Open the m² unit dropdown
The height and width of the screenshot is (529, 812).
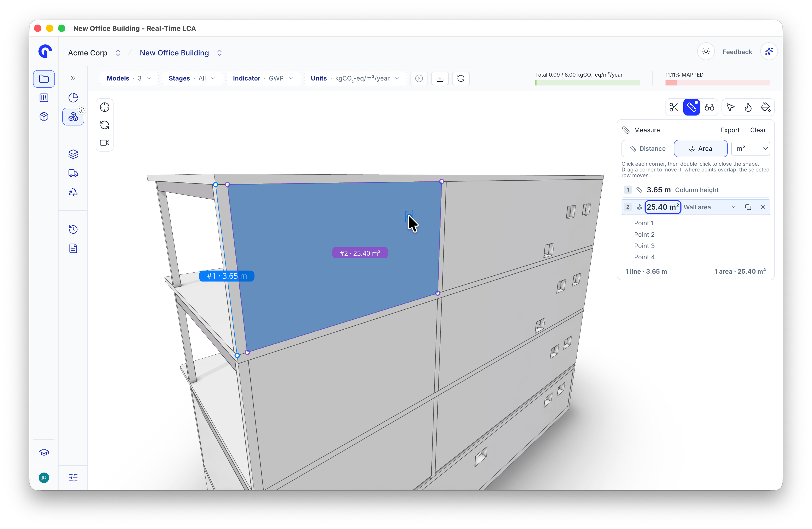click(751, 149)
